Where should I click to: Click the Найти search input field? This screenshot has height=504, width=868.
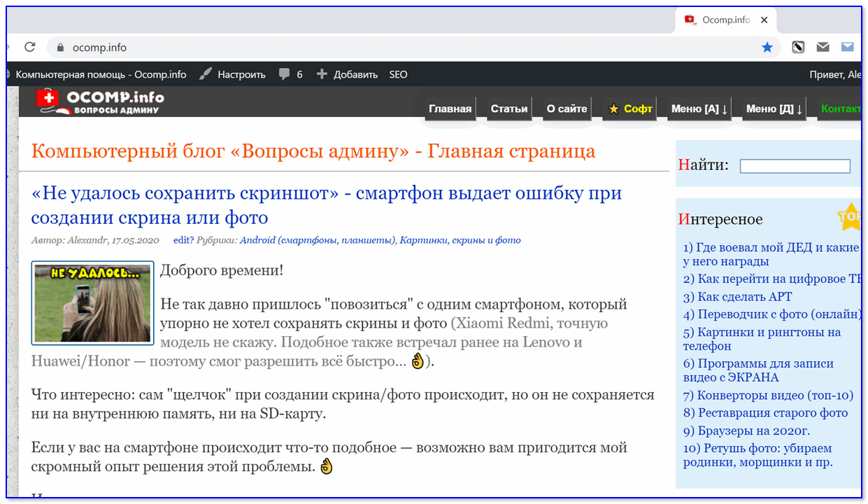point(795,166)
